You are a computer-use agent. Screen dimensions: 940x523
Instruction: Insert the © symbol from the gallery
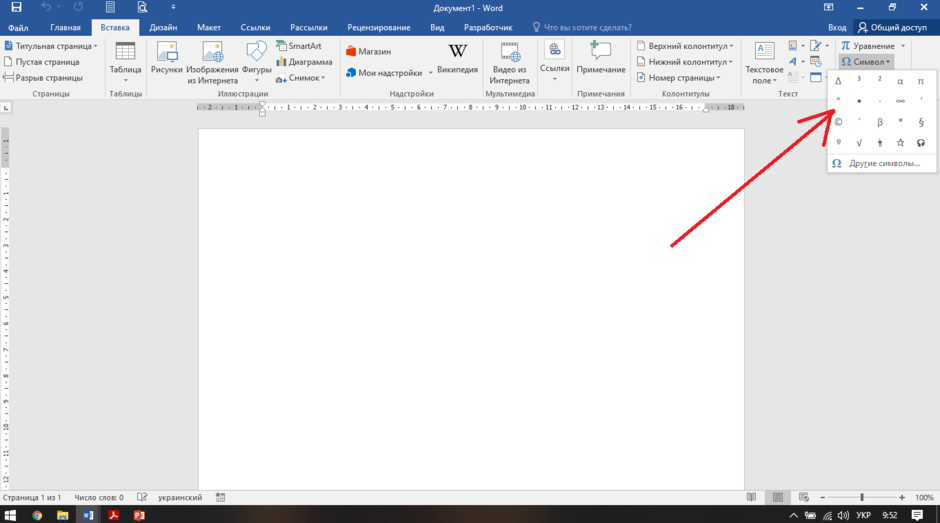(x=838, y=122)
